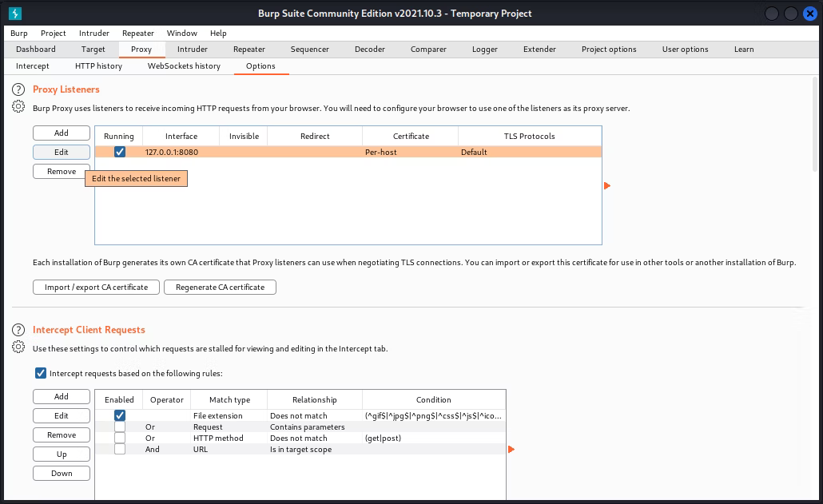The image size is (823, 504).
Task: Switch to the HTTP history sub-tab
Action: [98, 66]
